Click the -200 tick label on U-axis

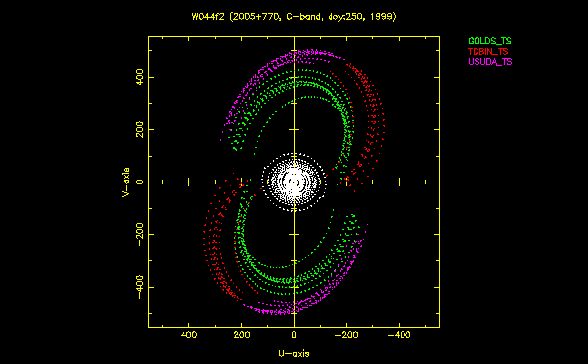click(x=346, y=335)
